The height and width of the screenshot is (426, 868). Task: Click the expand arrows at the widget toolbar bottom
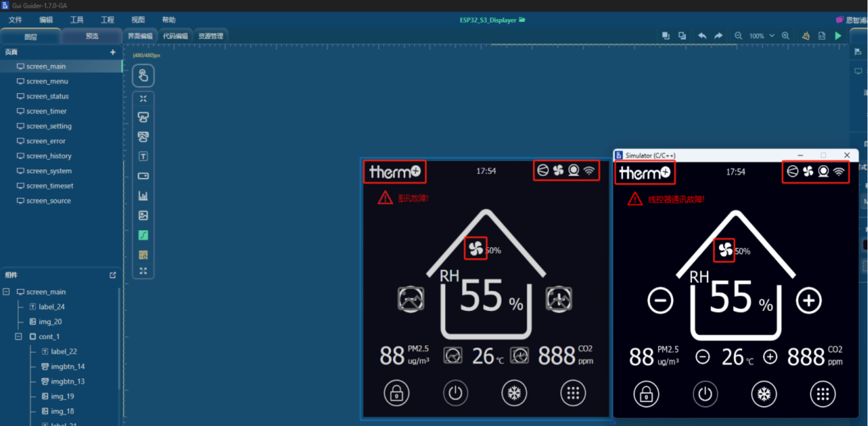point(143,271)
